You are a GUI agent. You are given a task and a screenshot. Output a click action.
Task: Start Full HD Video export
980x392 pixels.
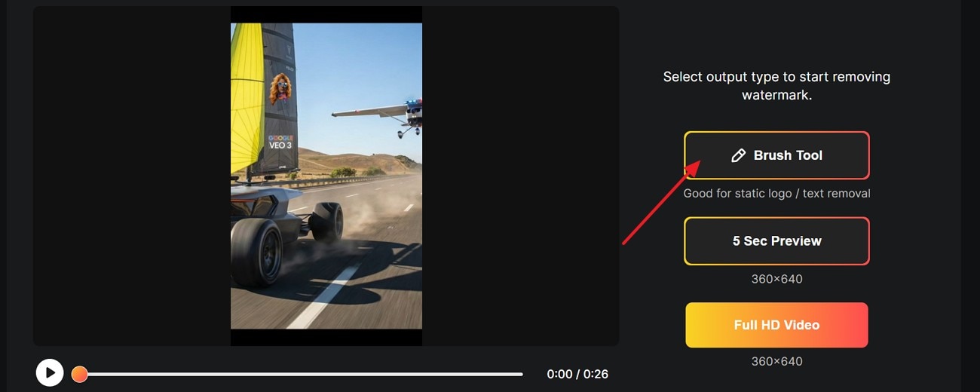[776, 325]
